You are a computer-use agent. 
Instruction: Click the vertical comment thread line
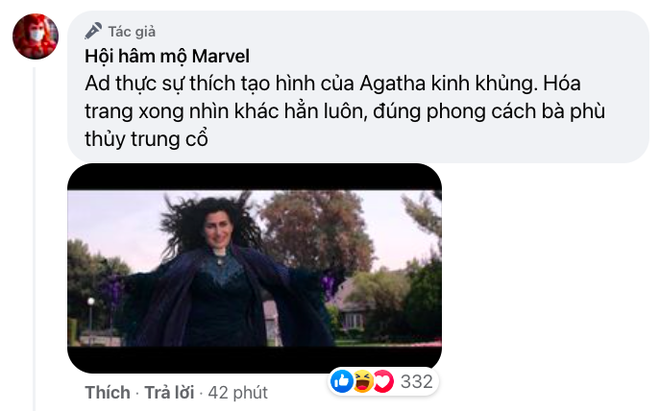pyautogui.click(x=34, y=238)
